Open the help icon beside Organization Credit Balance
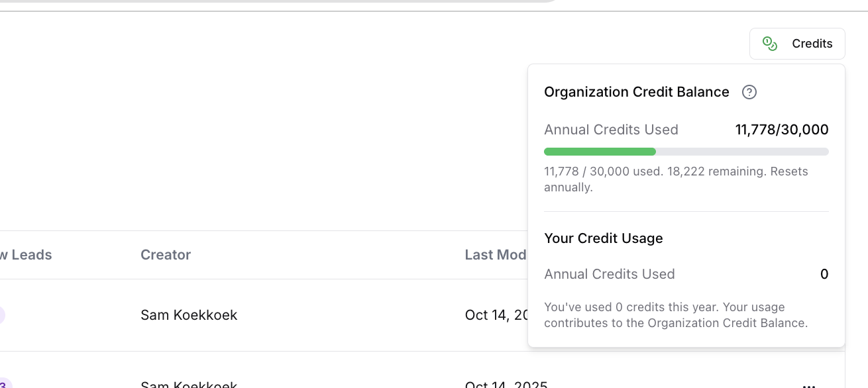The width and height of the screenshot is (868, 388). pos(749,92)
